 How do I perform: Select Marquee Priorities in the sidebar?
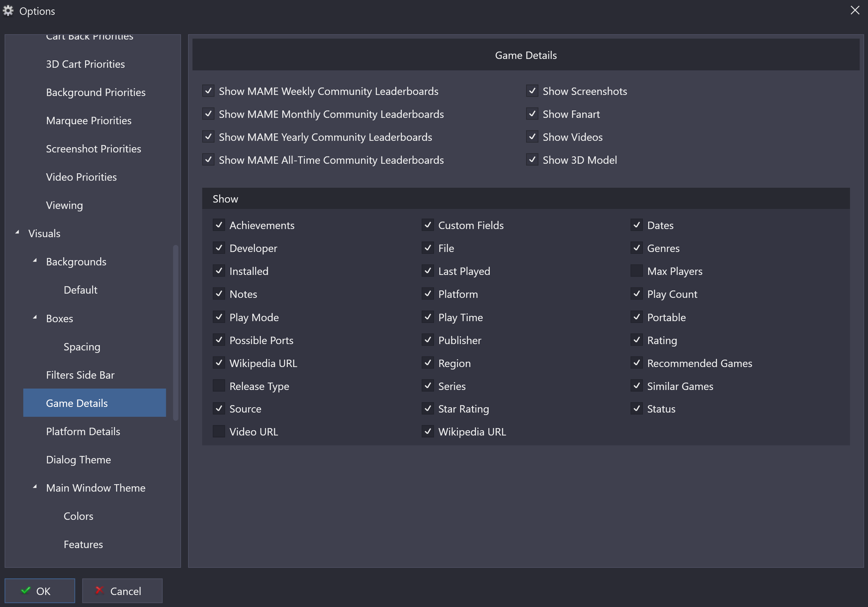point(89,121)
